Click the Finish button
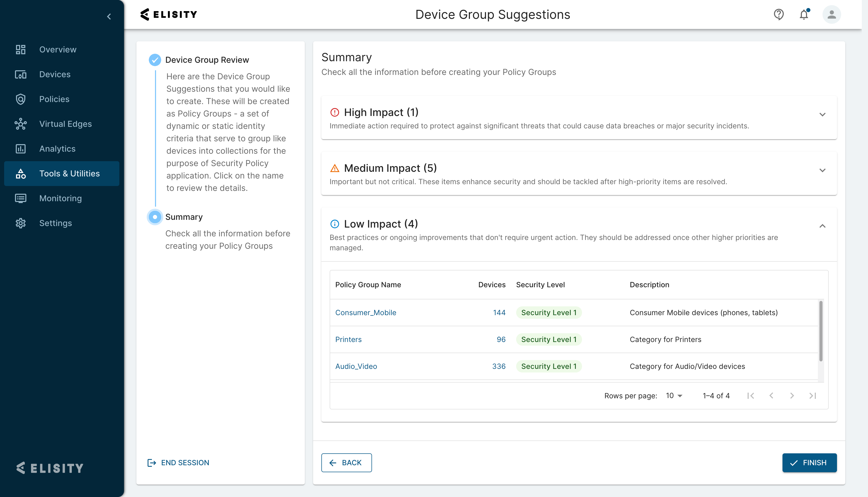 [x=809, y=463]
